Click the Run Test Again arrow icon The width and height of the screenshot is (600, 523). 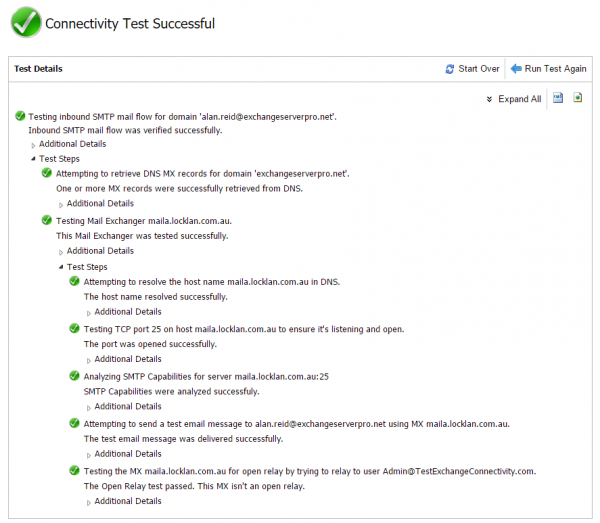(516, 69)
